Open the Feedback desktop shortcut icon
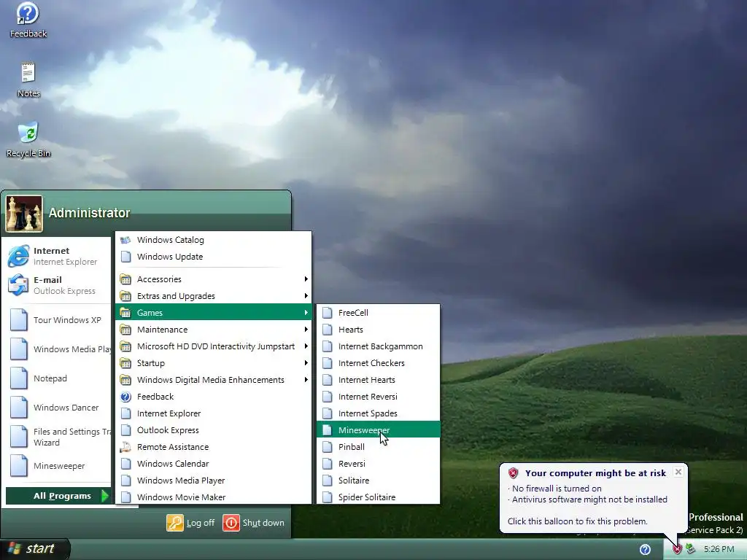The width and height of the screenshot is (747, 560). (x=28, y=20)
